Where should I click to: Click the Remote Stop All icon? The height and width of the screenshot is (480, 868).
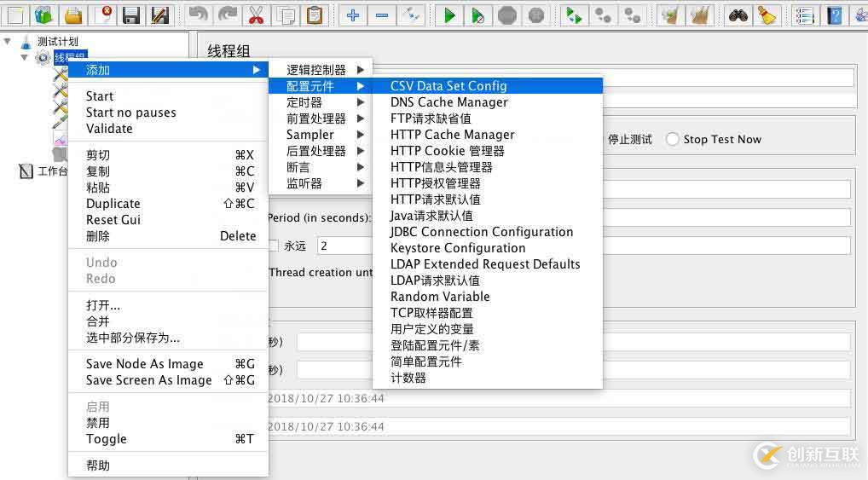point(604,15)
